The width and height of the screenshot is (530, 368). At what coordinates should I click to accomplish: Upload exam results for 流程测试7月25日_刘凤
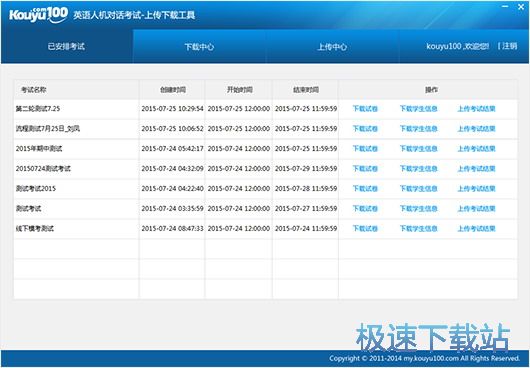(476, 129)
